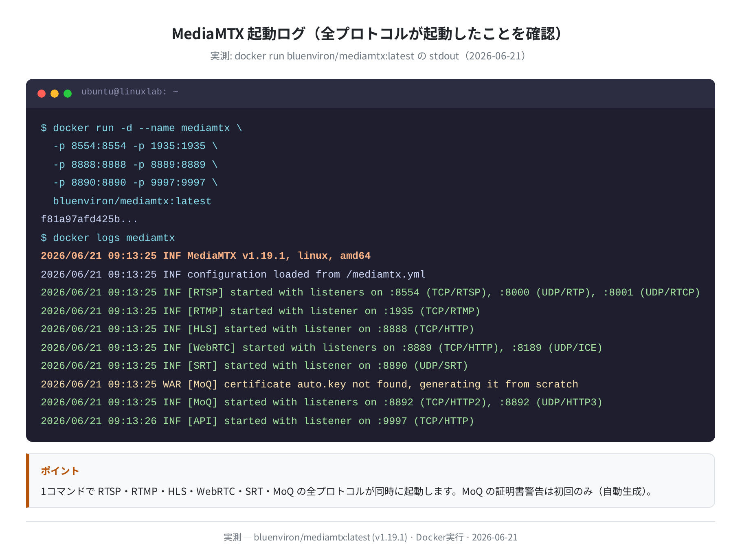Click the [HLS] listener on :8888 log line
The image size is (742, 560).
coord(257,329)
